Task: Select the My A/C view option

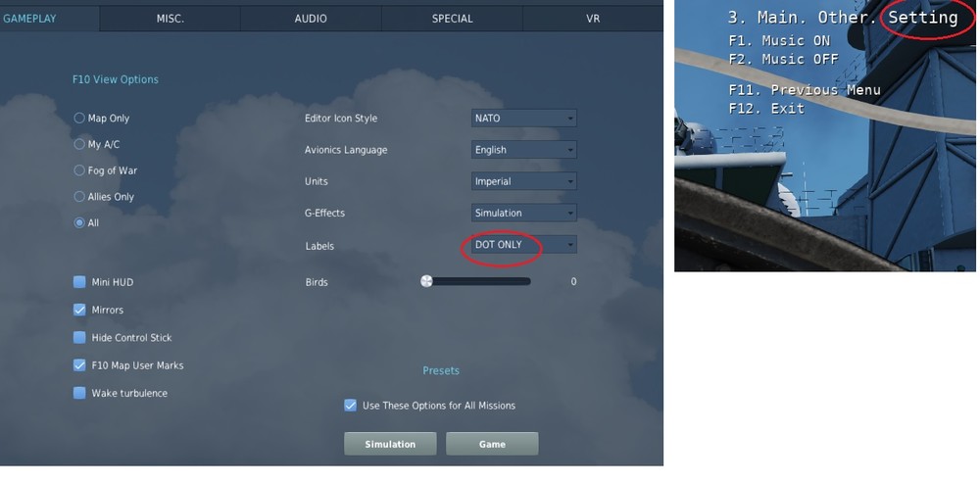Action: coord(79,144)
